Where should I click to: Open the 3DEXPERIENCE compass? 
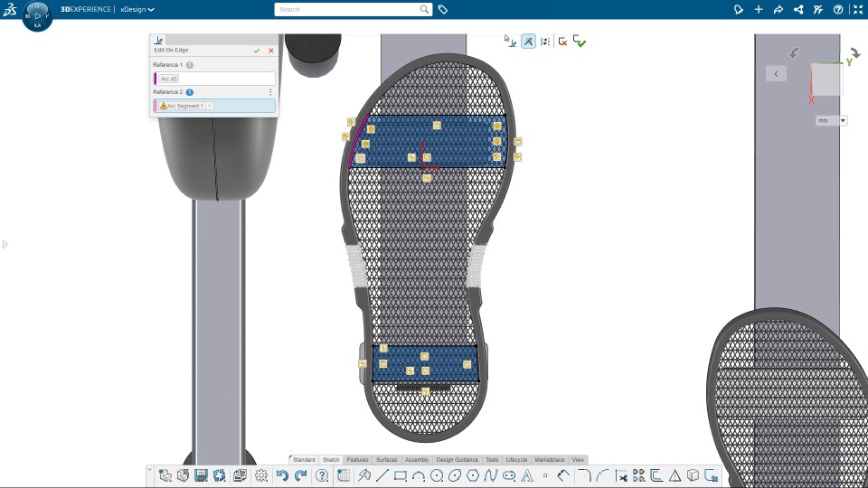tap(38, 15)
